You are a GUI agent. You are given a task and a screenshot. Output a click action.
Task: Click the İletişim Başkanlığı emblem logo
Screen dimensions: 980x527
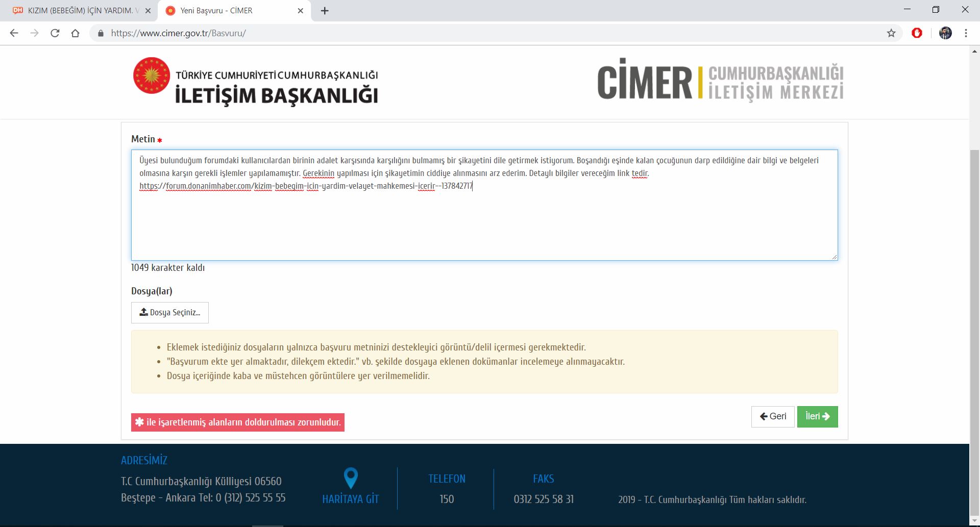point(152,76)
